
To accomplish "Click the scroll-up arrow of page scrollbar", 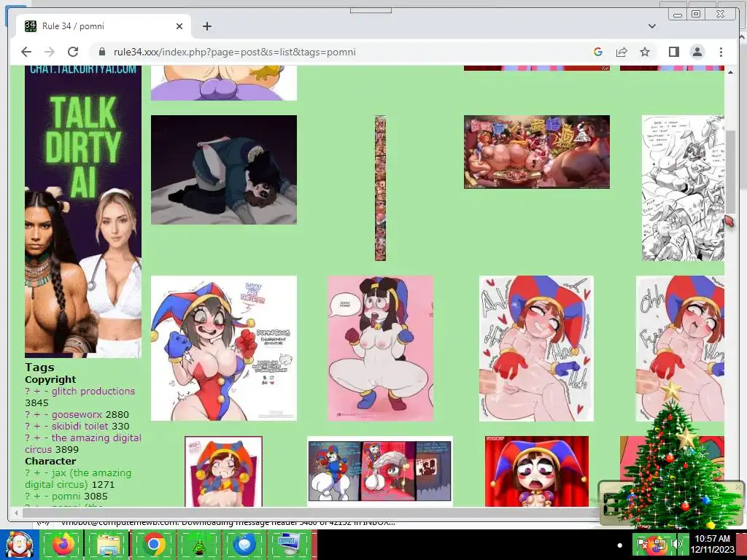I will click(730, 72).
